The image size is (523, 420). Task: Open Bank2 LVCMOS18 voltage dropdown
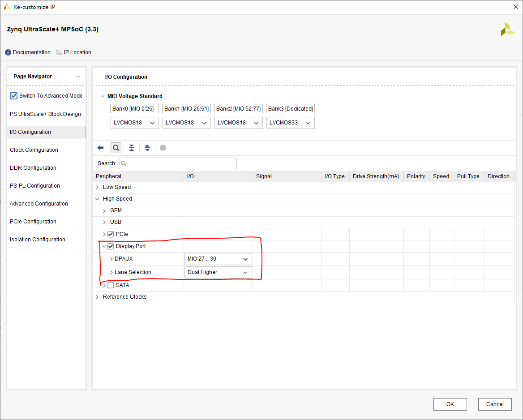(239, 123)
